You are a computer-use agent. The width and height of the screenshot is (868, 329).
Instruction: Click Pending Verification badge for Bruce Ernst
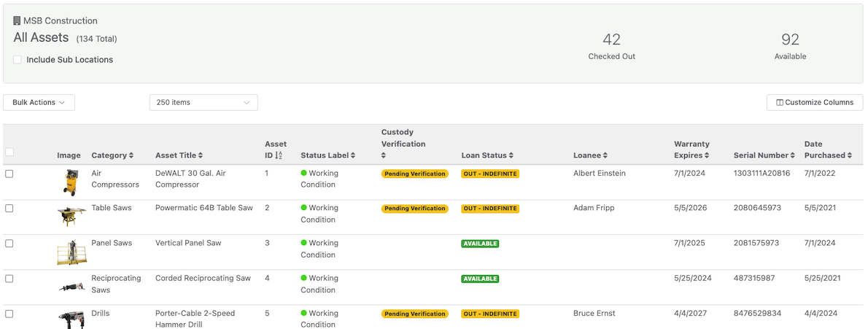414,314
